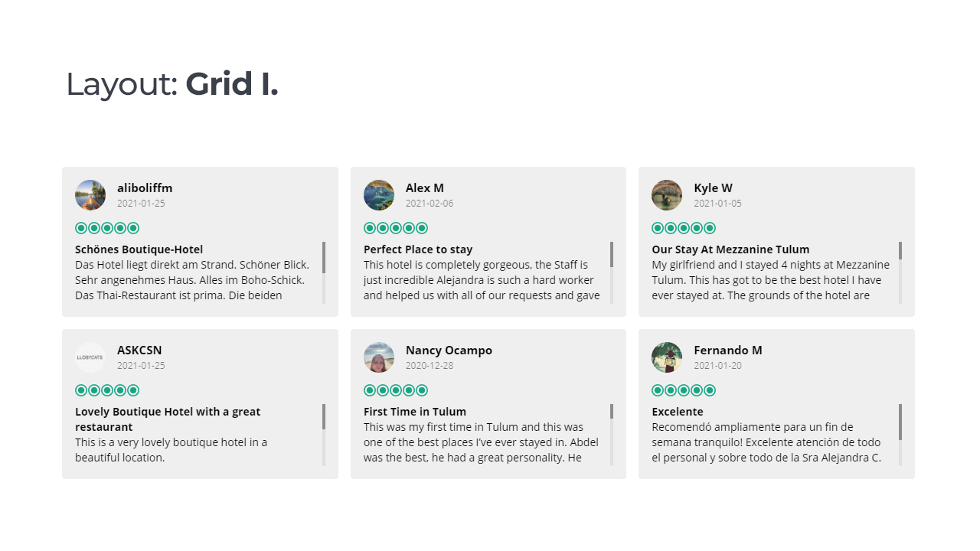Image resolution: width=980 pixels, height=551 pixels.
Task: Open the review titled Schönes Boutique-Hotel
Action: tap(139, 249)
